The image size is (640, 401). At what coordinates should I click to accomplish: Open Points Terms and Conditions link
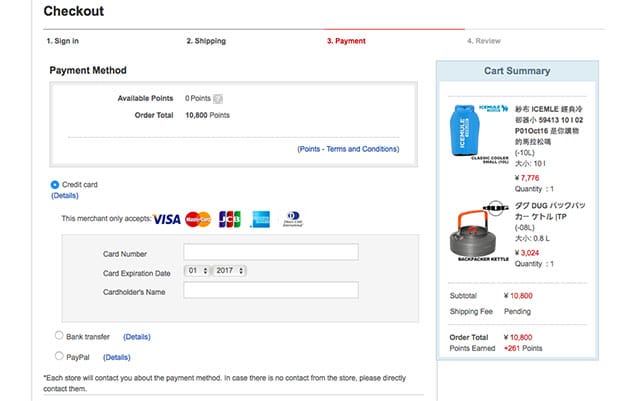tap(347, 148)
